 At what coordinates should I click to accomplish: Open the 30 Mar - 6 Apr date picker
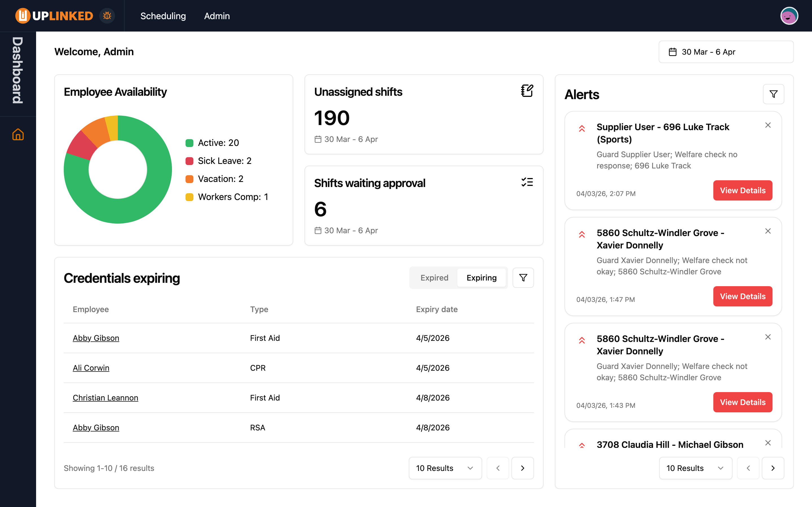click(726, 52)
